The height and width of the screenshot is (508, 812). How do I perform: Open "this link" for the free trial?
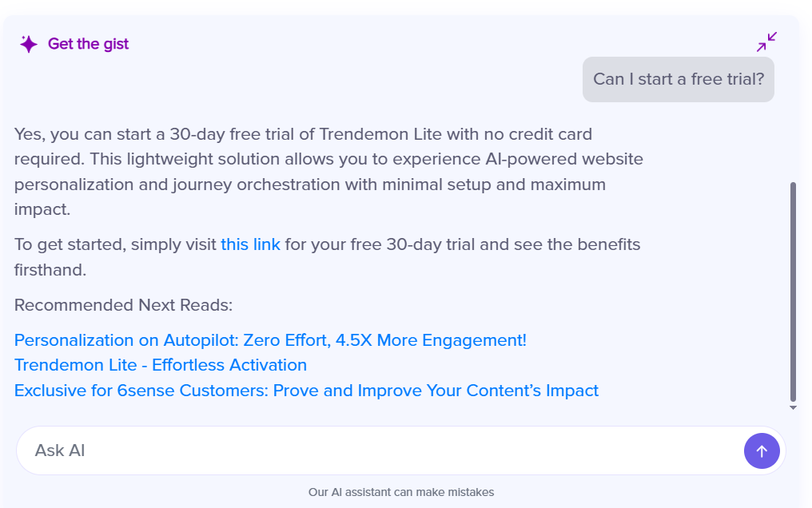click(x=250, y=244)
